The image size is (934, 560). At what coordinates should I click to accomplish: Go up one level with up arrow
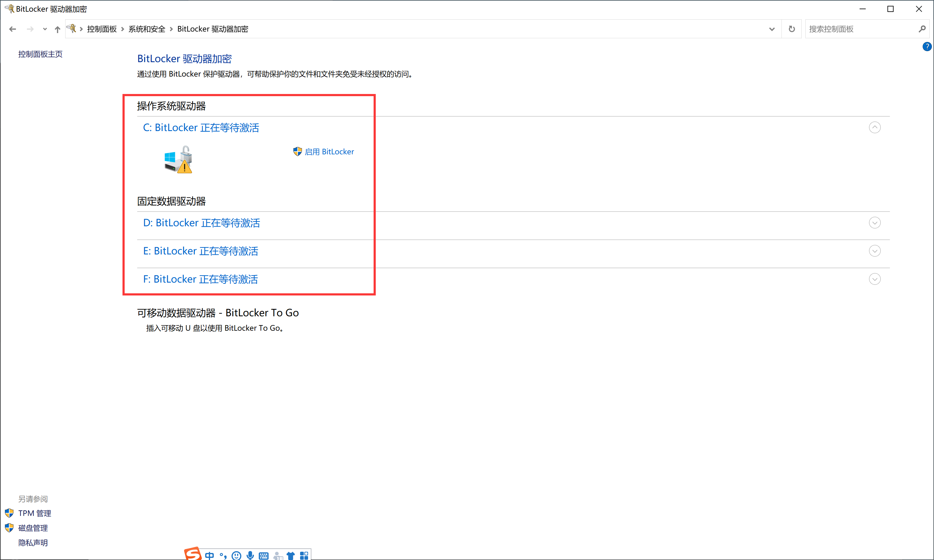pyautogui.click(x=57, y=29)
